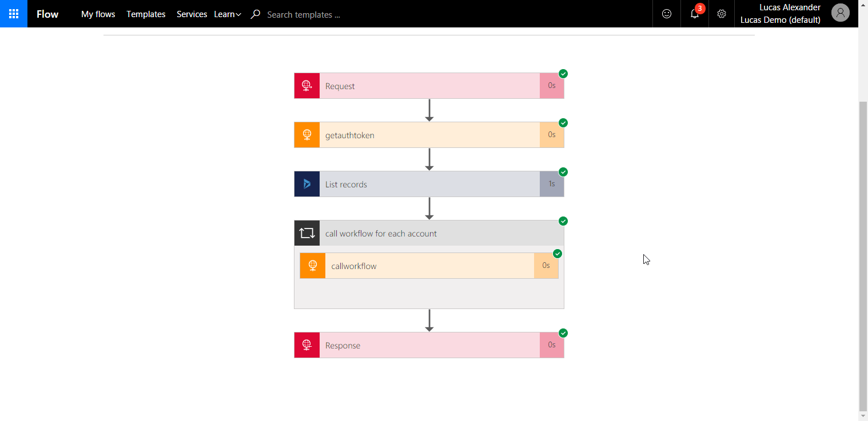This screenshot has width=868, height=421.
Task: Open the Office 365 app launcher grid
Action: coord(13,13)
